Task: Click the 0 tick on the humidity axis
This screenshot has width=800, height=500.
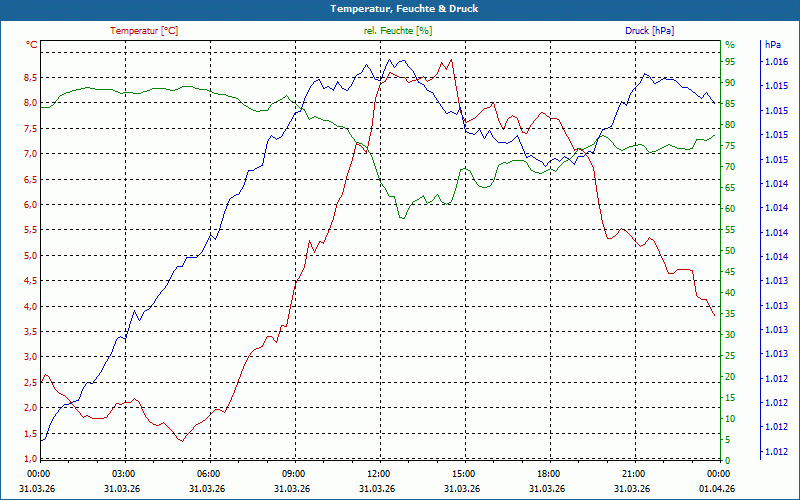Action: point(728,461)
